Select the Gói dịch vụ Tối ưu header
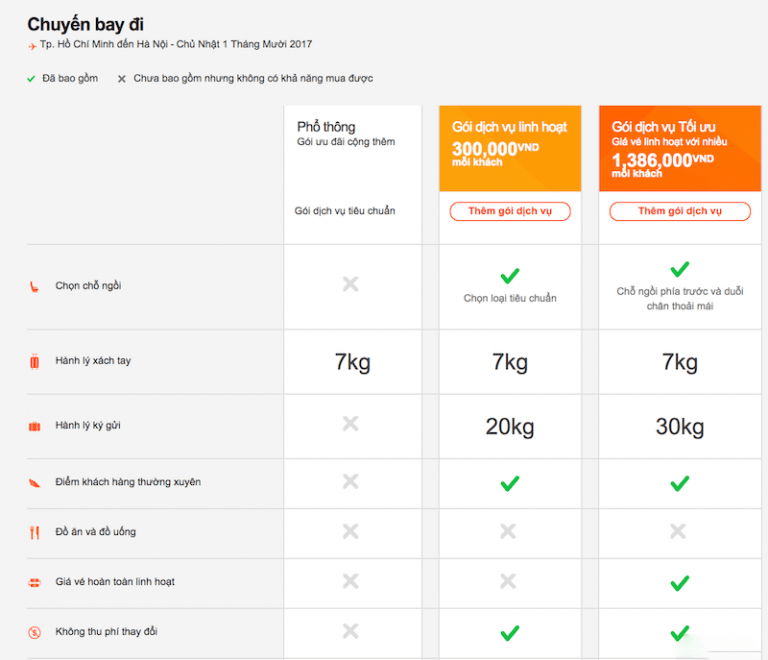Screen dimensions: 768x660 coord(662,127)
